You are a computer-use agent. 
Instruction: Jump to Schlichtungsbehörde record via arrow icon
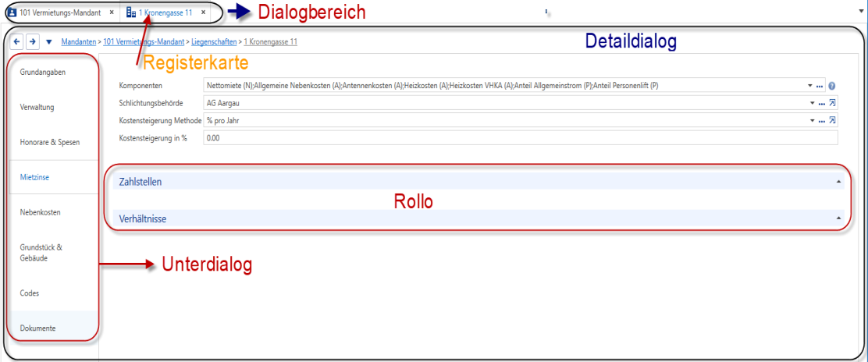pyautogui.click(x=831, y=103)
